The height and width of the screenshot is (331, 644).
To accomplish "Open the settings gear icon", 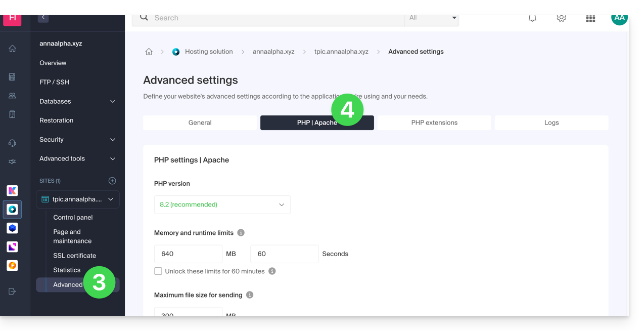I will [561, 18].
